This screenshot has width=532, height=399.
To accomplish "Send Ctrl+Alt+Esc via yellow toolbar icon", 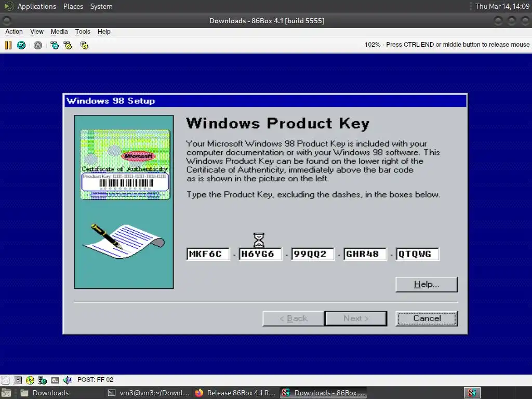I will (68, 45).
